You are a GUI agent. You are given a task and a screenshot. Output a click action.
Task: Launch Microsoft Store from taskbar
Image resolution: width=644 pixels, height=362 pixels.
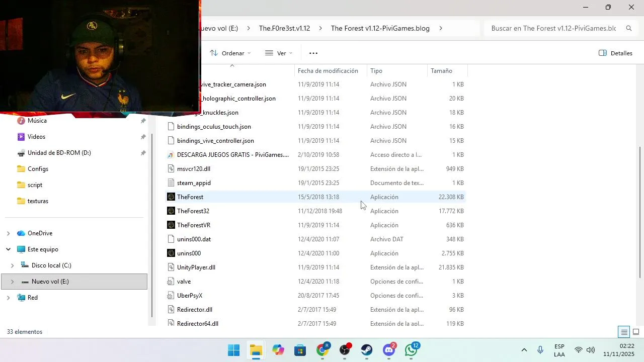point(300,350)
